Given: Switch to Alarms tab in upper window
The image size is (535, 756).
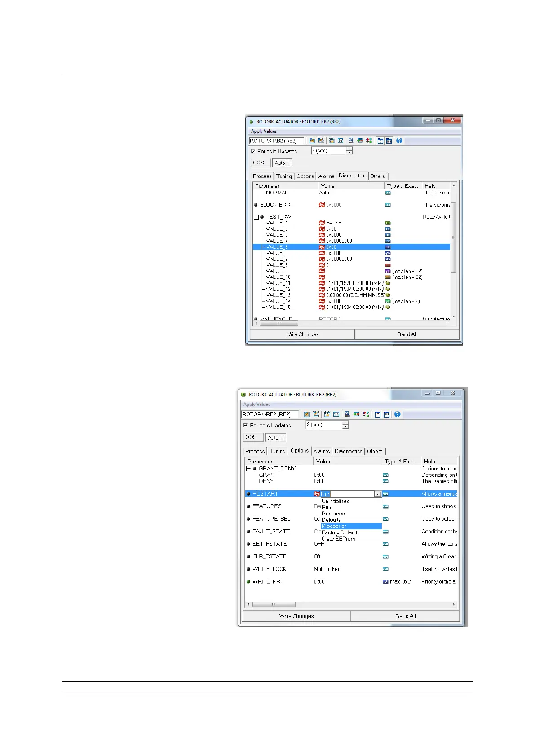Looking at the screenshot, I should tap(327, 176).
